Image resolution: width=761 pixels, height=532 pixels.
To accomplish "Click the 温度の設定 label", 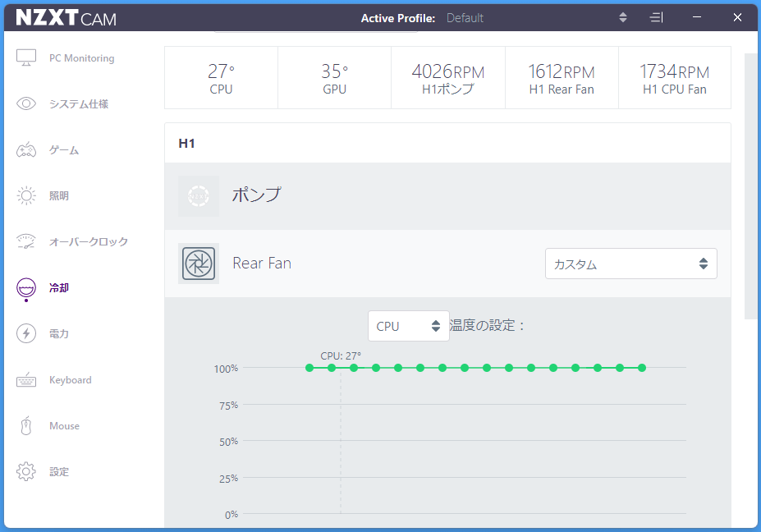I will (x=487, y=325).
